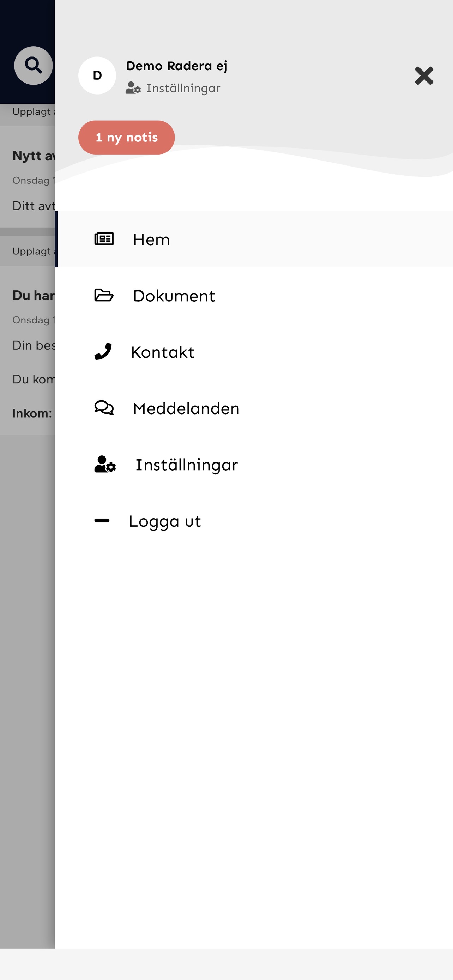Select the profile name Demo Radera ej
This screenshot has height=980, width=453.
pos(177,66)
